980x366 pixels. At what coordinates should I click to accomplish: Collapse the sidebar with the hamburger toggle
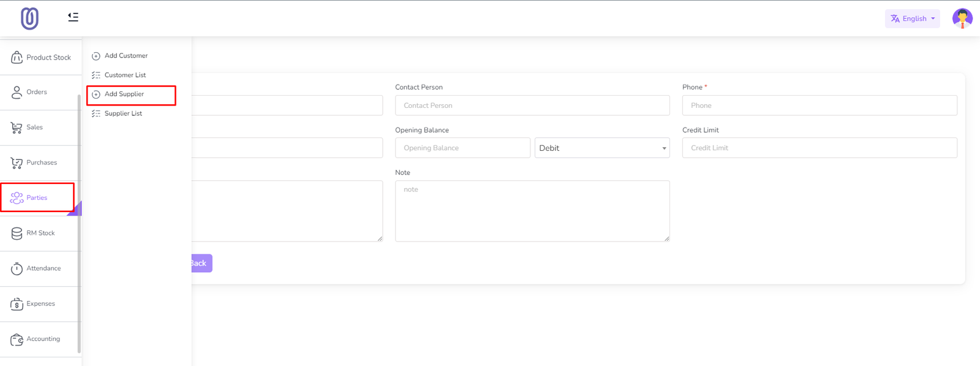pos(73,17)
